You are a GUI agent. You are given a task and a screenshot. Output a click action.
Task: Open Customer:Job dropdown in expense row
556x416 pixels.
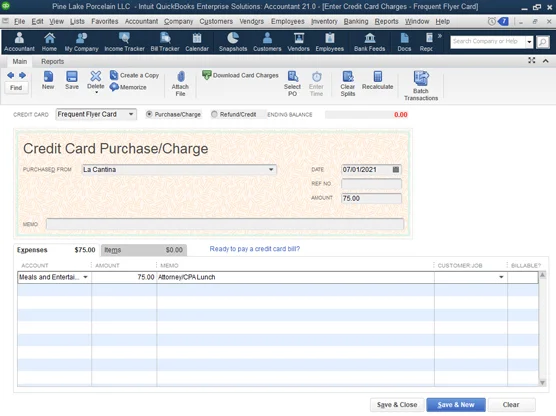(501, 277)
